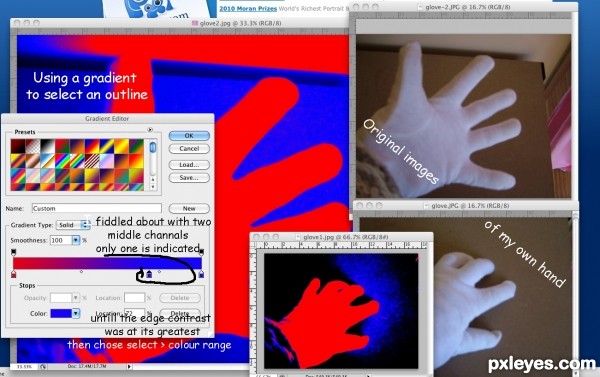
Task: Click the status bar arrow in glove2.jpg window
Action: (129, 366)
